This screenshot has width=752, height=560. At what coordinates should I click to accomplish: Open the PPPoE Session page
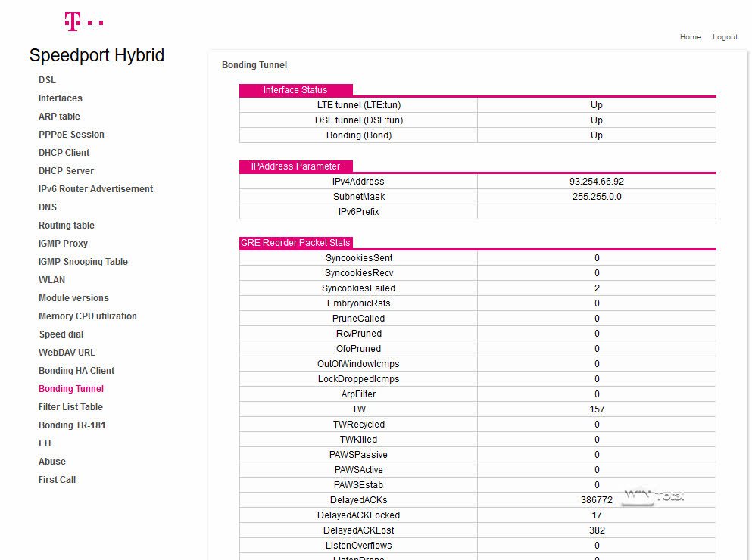point(71,135)
